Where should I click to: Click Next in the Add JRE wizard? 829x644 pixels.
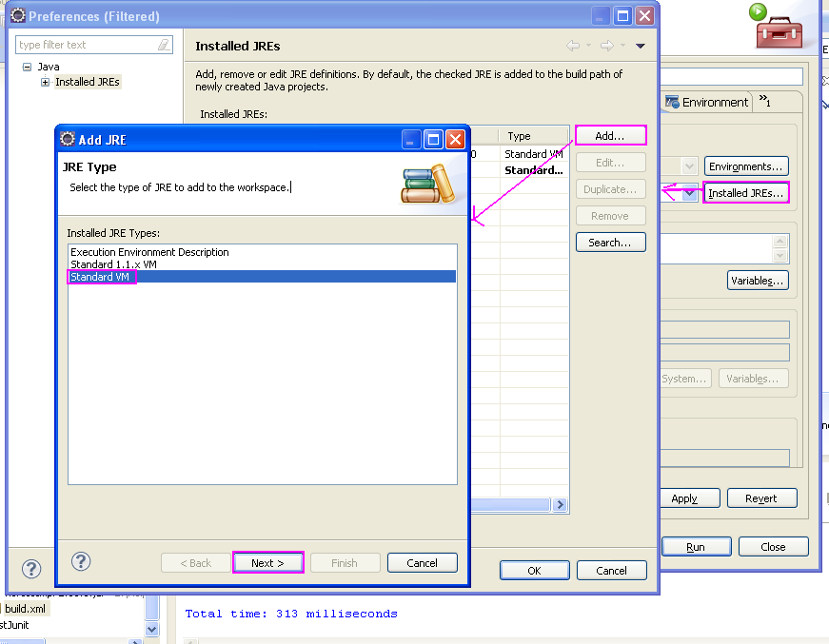[x=267, y=561]
